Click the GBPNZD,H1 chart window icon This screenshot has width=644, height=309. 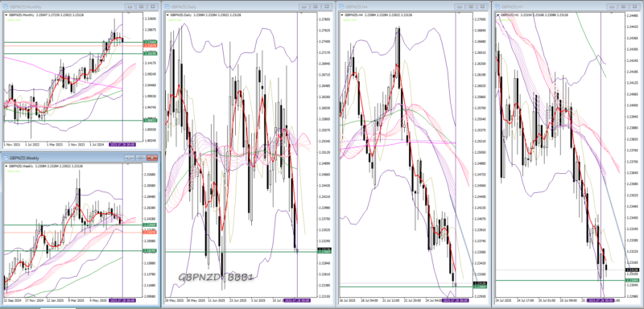497,6
